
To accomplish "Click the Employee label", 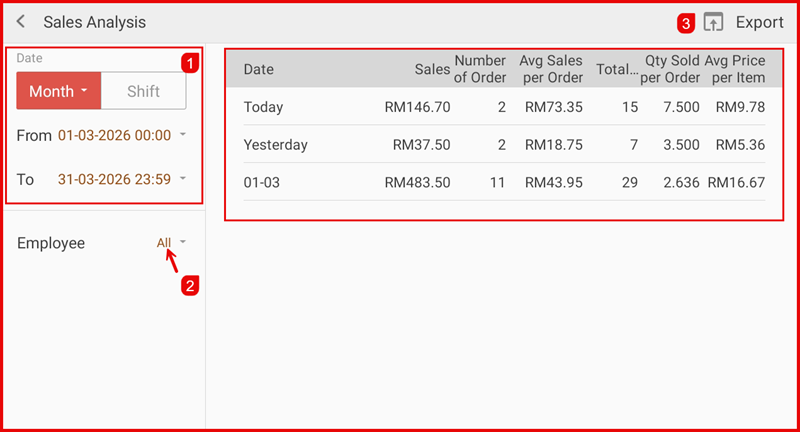I will click(x=51, y=243).
